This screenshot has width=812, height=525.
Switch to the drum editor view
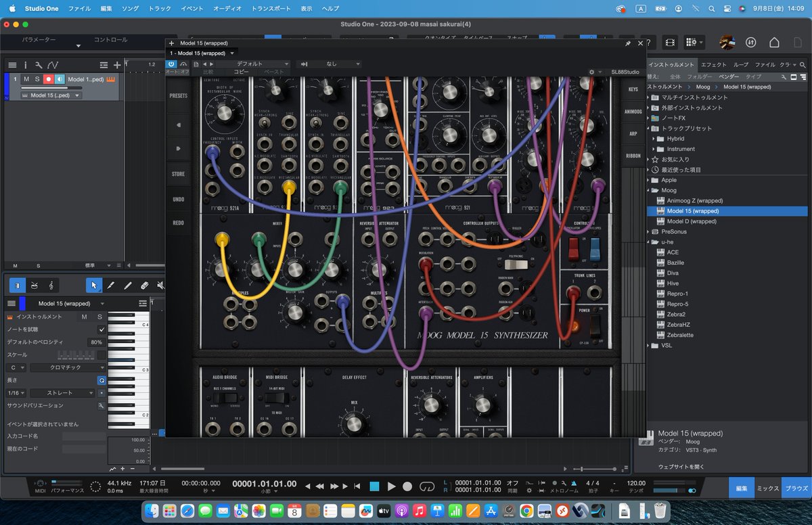[x=35, y=286]
